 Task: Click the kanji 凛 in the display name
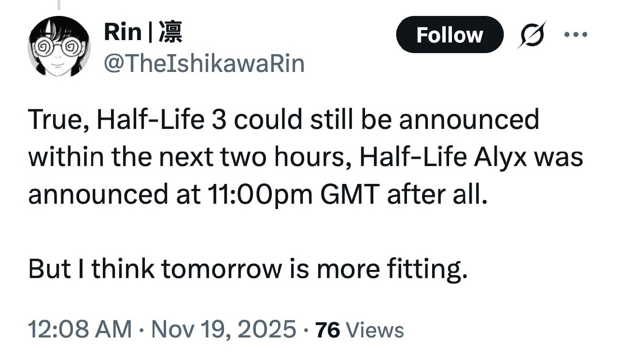(x=170, y=33)
